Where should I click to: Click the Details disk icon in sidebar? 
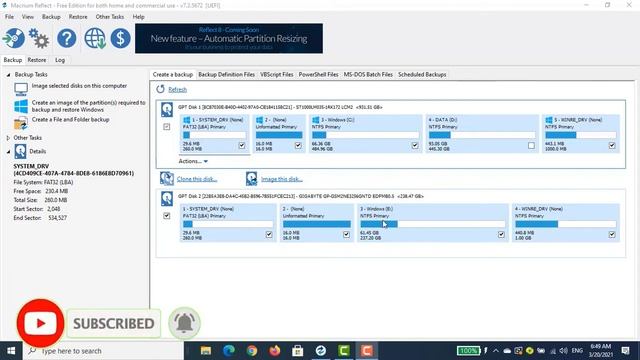20,151
